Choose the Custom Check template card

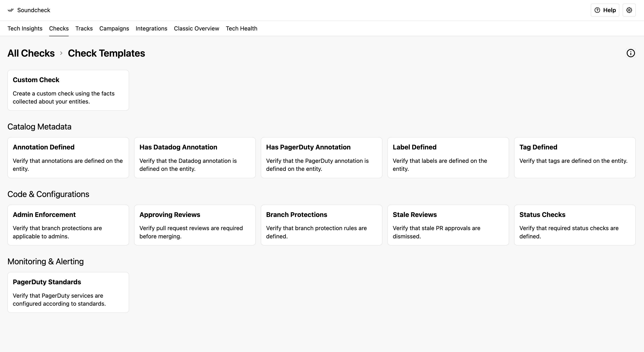click(x=68, y=90)
